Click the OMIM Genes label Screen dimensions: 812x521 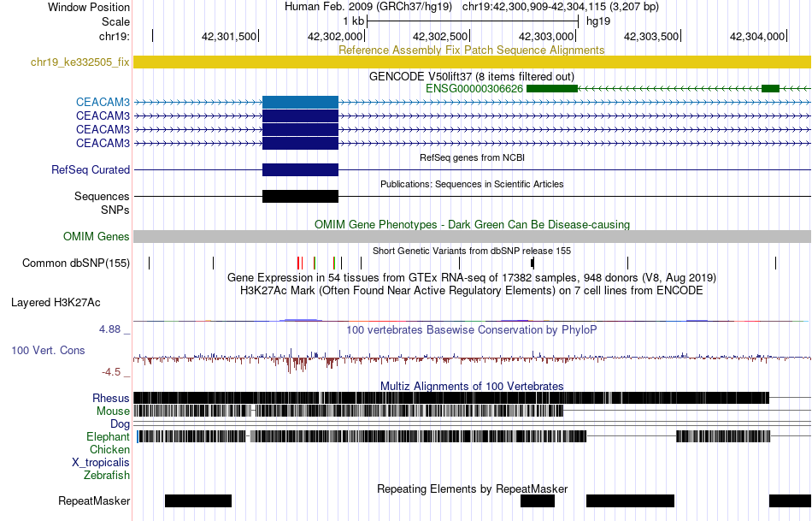[x=97, y=236]
